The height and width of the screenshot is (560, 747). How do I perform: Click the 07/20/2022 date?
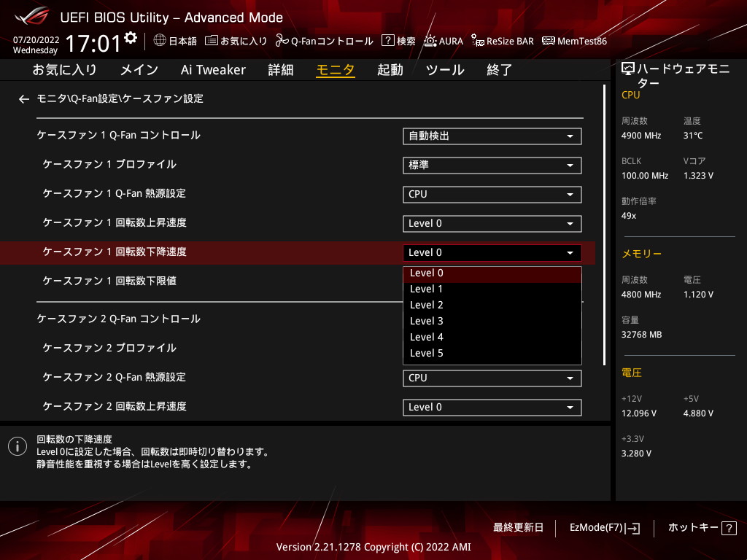[36, 40]
